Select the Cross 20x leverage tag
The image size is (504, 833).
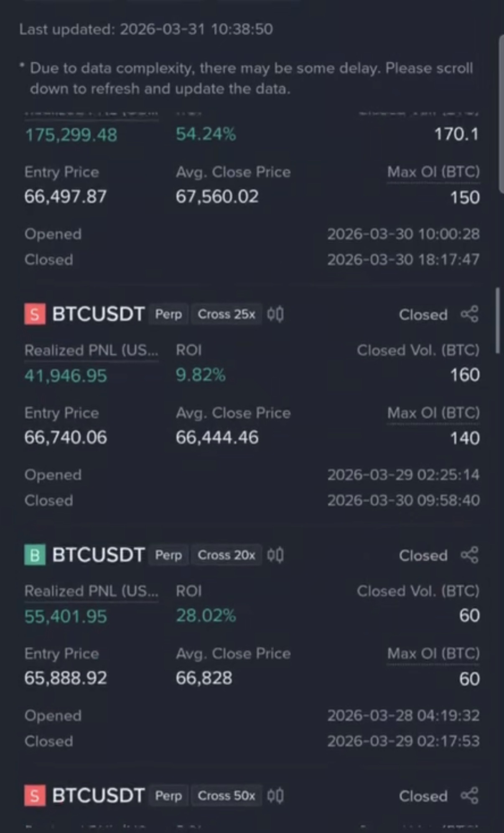click(x=226, y=555)
